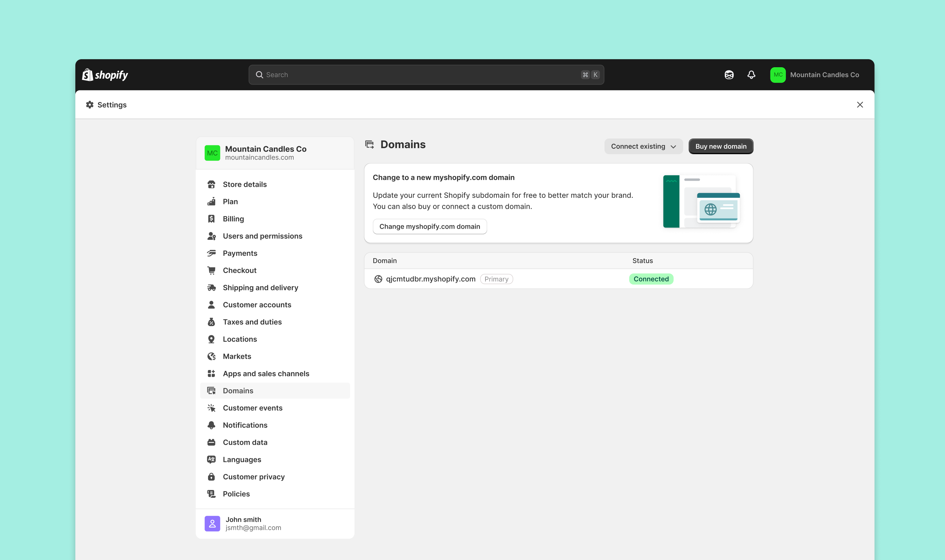
Task: Open Languages settings
Action: pyautogui.click(x=275, y=459)
